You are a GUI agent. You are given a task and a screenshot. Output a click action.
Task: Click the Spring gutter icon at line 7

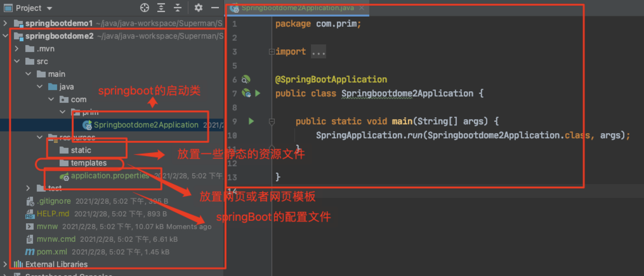246,93
